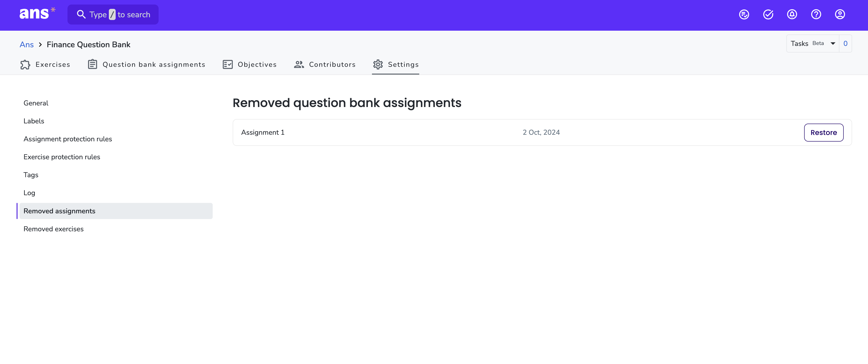
Task: Select Log in settings sidebar
Action: 116,193
